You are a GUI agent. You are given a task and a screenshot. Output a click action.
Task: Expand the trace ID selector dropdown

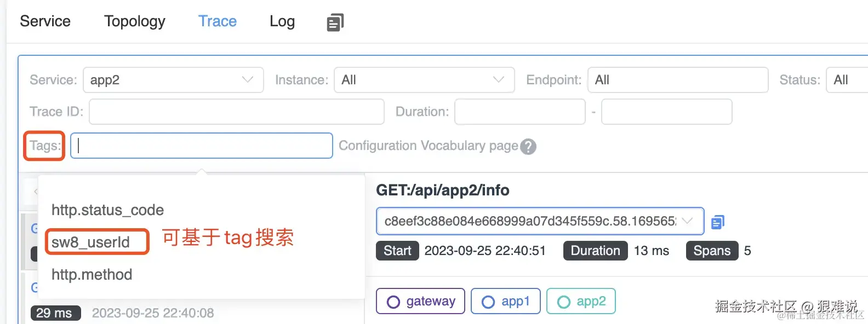[687, 221]
